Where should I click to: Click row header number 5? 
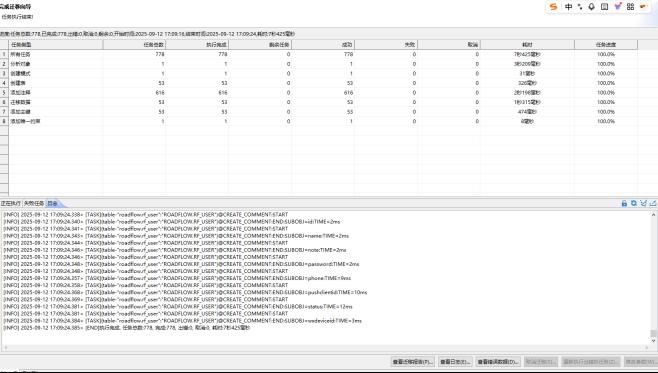(x=4, y=93)
